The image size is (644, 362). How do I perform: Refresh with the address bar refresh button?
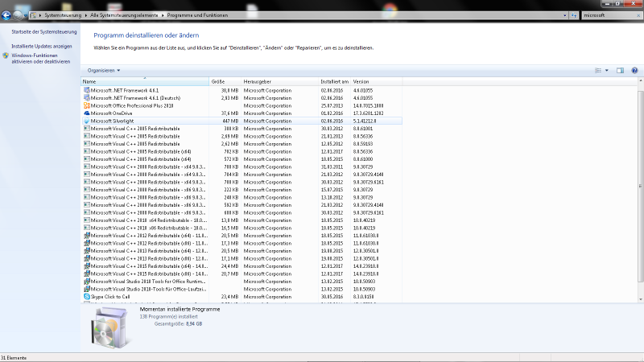point(574,15)
